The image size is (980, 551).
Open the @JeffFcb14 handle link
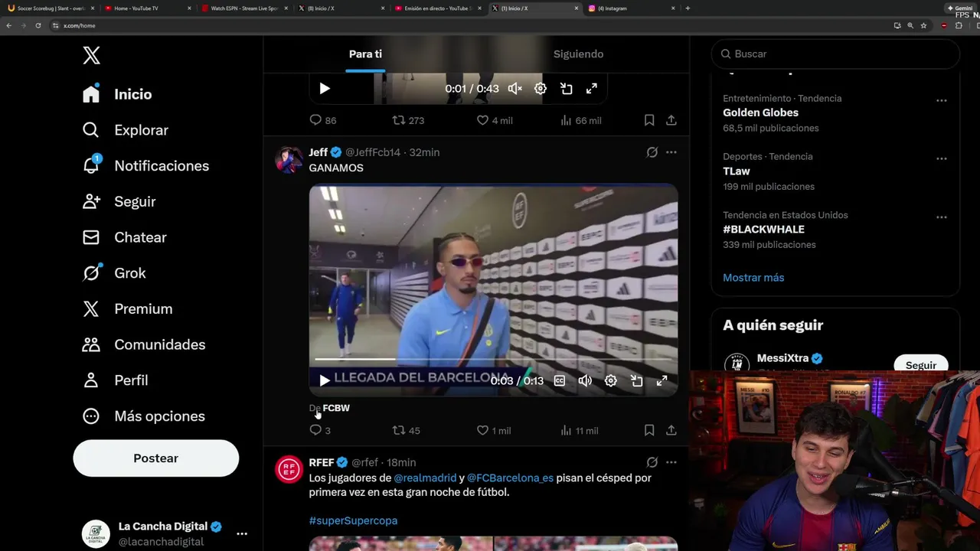(373, 152)
